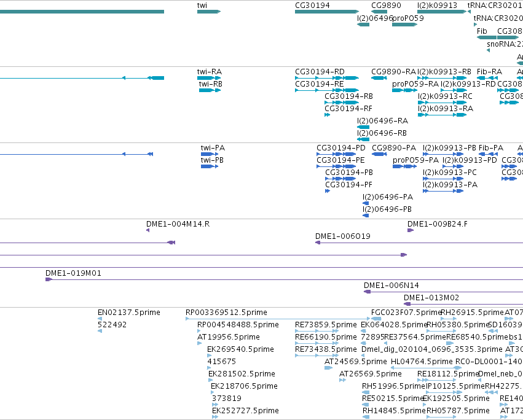Viewport: 523px width, 420px height.
Task: Select the proPO59 gene feature
Action: pos(404,25)
